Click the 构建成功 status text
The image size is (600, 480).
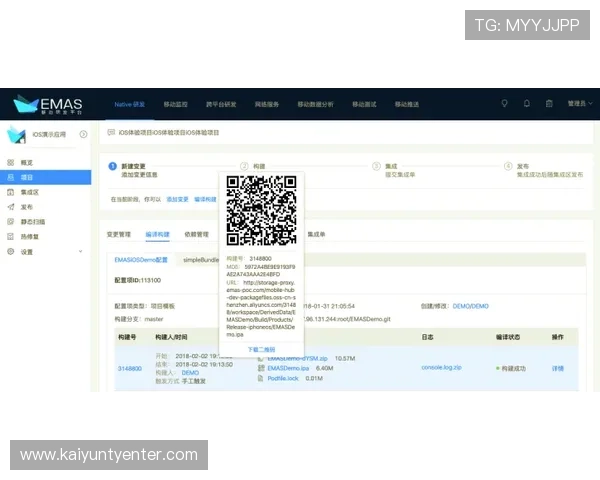(514, 369)
